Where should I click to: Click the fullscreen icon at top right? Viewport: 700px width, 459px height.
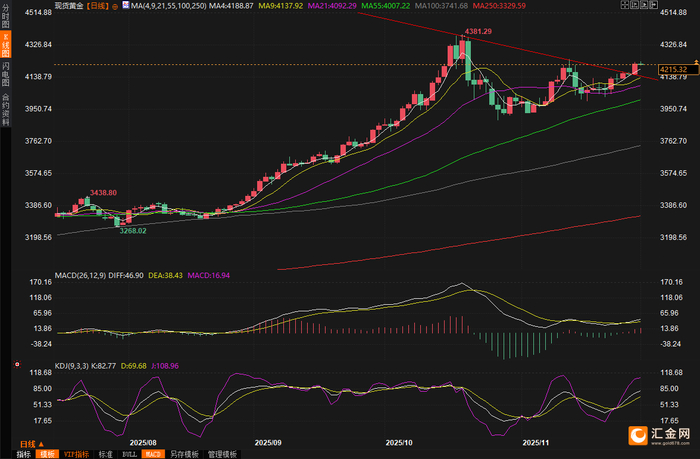[625, 5]
